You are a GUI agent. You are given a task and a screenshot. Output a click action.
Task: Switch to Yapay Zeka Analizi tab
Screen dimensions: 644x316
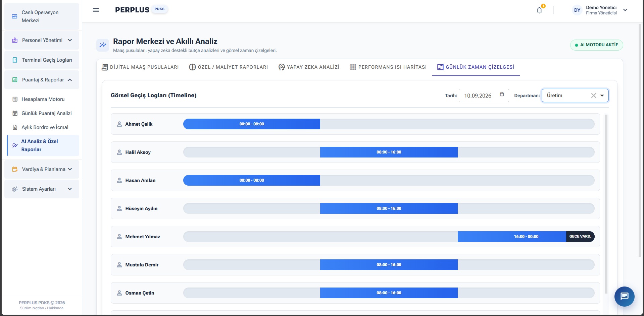pos(309,67)
